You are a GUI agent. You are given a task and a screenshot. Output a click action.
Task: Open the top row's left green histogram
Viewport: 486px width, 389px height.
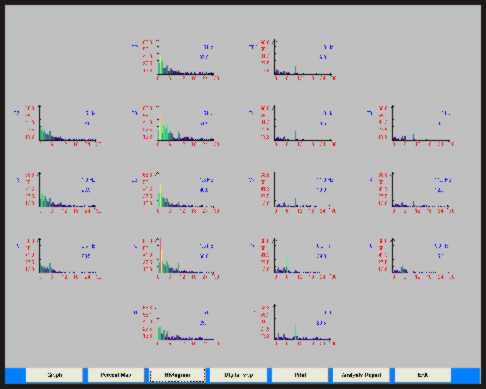177,60
